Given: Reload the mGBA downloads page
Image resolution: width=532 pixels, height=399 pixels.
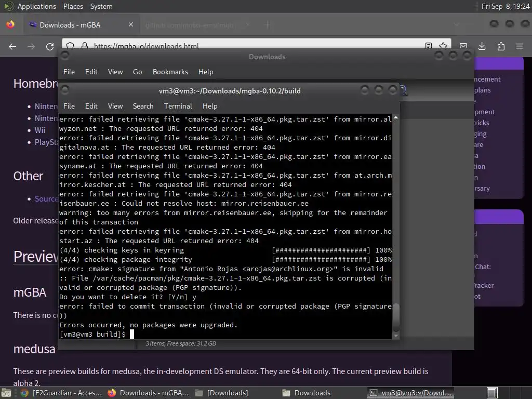Looking at the screenshot, I should tap(50, 46).
